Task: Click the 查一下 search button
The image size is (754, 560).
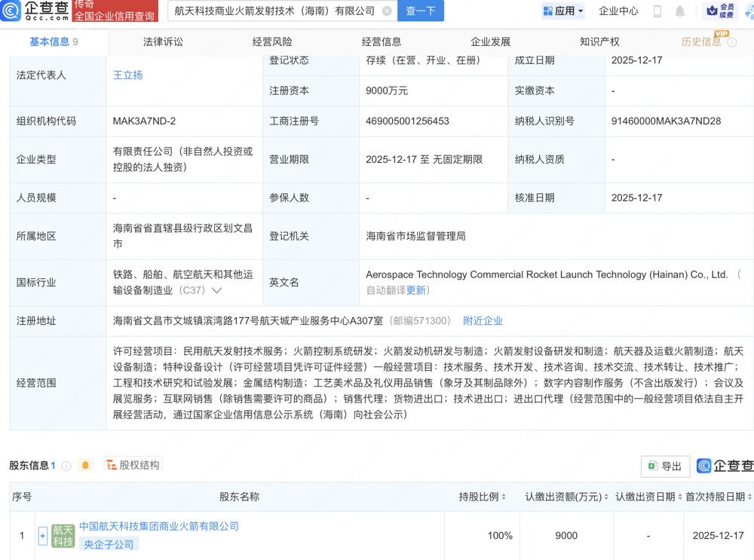Action: tap(421, 11)
